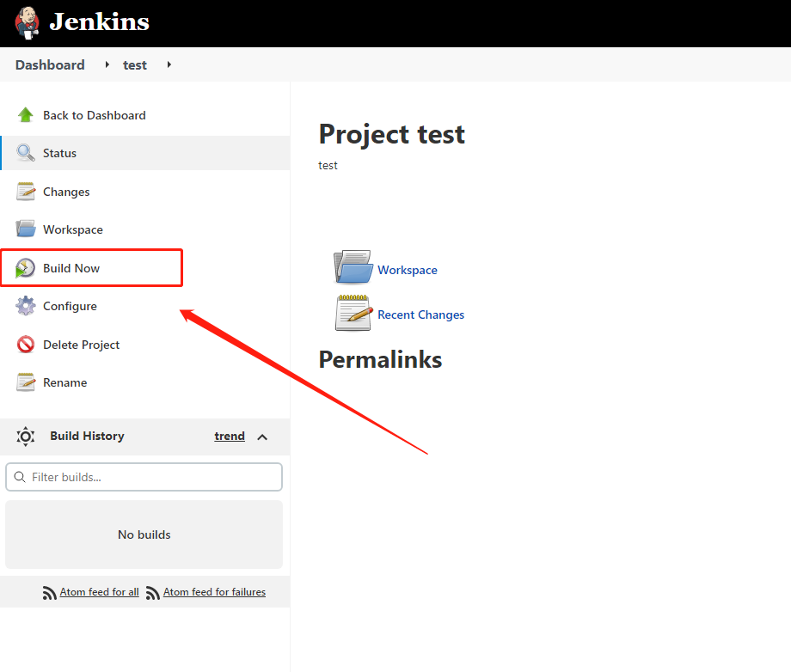Click the large Workspace folder icon
Viewport: 791px width, 672px height.
pos(353,267)
